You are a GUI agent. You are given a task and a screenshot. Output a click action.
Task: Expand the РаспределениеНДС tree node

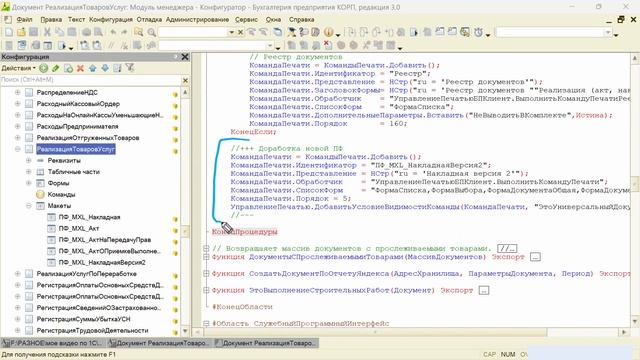[x=18, y=93]
